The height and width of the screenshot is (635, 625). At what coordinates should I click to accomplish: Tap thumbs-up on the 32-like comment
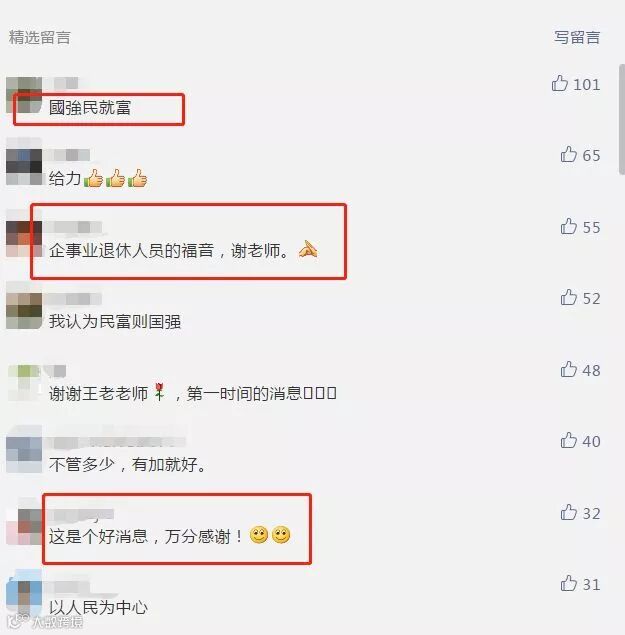tap(569, 513)
